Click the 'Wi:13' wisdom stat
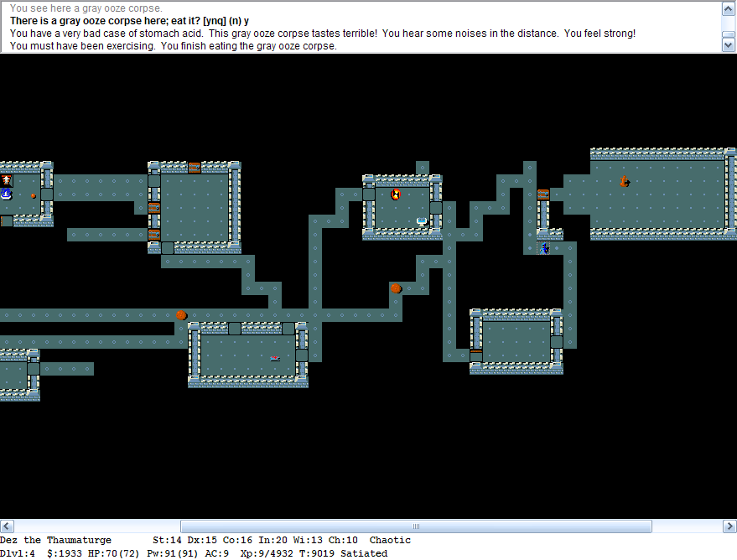Image resolution: width=737 pixels, height=560 pixels. pos(308,540)
